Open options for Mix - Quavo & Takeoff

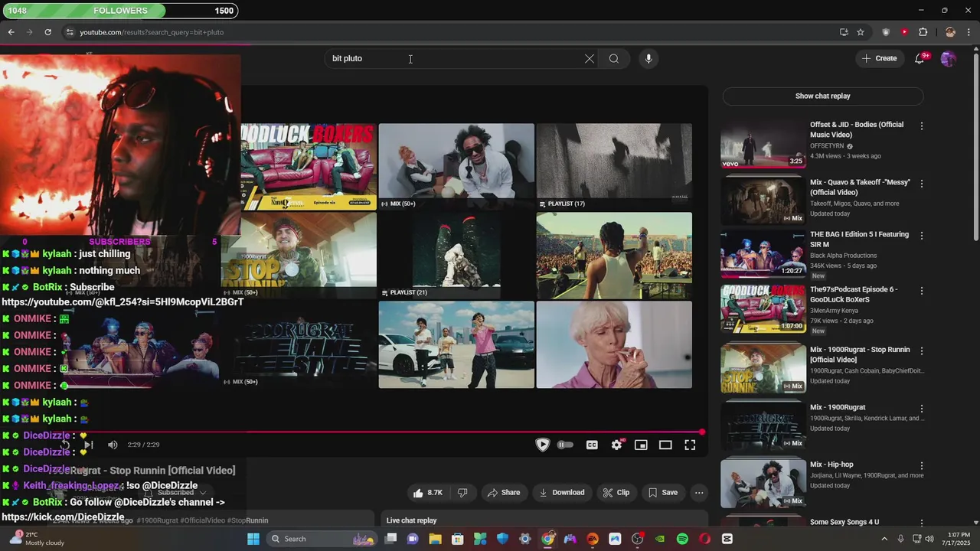[922, 184]
